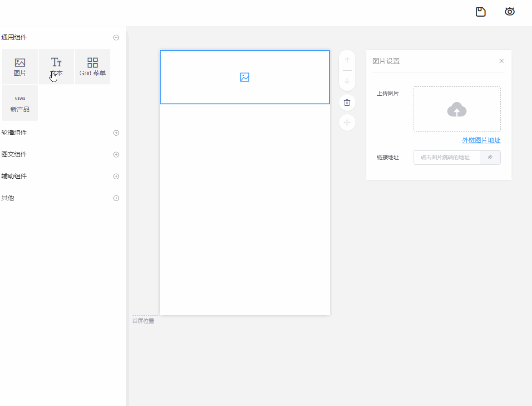
Task: Click the paperclip icon beside 链接地址
Action: coord(490,157)
